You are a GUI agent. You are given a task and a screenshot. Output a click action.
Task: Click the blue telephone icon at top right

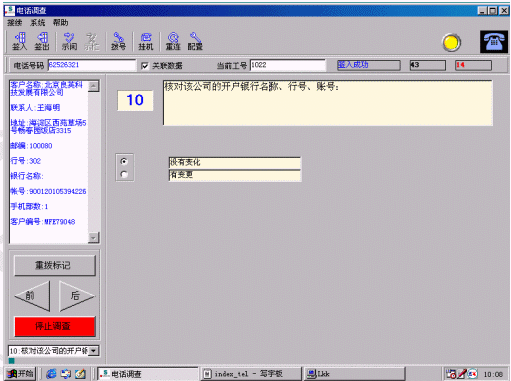[494, 42]
